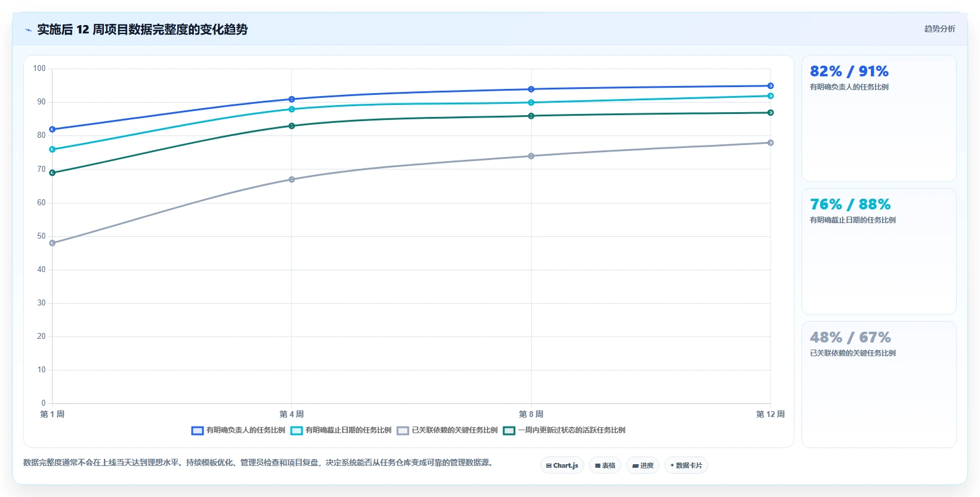Image resolution: width=980 pixels, height=497 pixels.
Task: Open the 76% / 88% stat card
Action: [879, 252]
